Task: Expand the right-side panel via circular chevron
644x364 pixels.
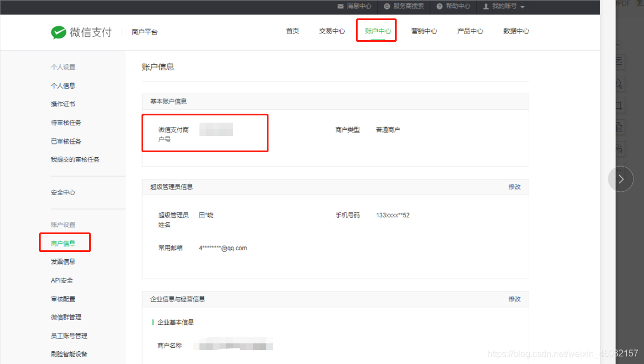Action: click(621, 178)
